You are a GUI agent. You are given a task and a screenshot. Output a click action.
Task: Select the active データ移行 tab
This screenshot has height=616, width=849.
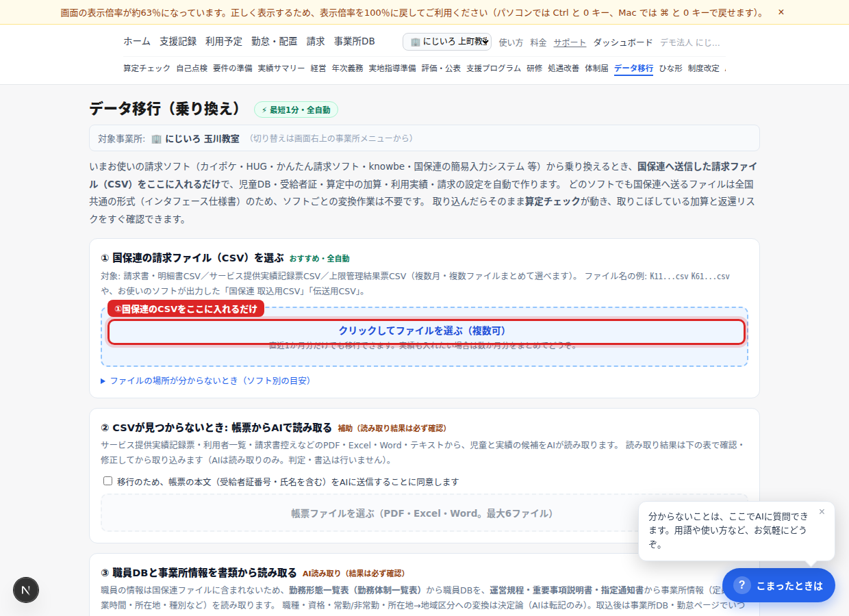tap(633, 68)
